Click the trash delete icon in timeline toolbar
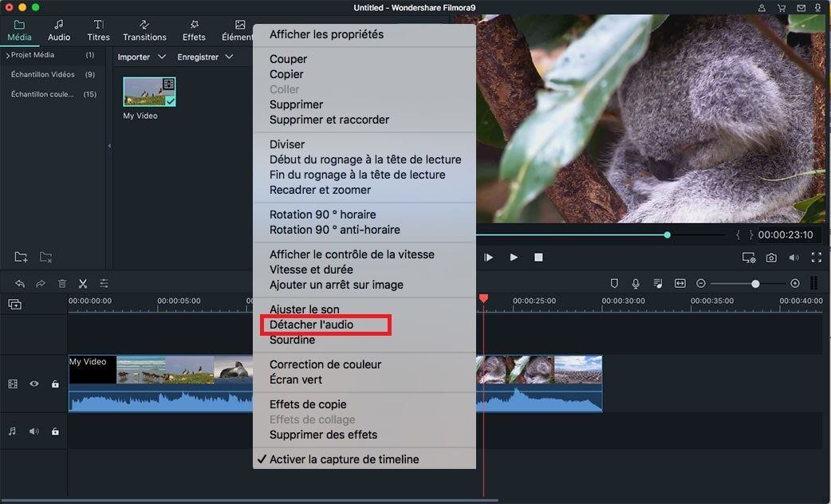This screenshot has height=504, width=831. [x=62, y=284]
